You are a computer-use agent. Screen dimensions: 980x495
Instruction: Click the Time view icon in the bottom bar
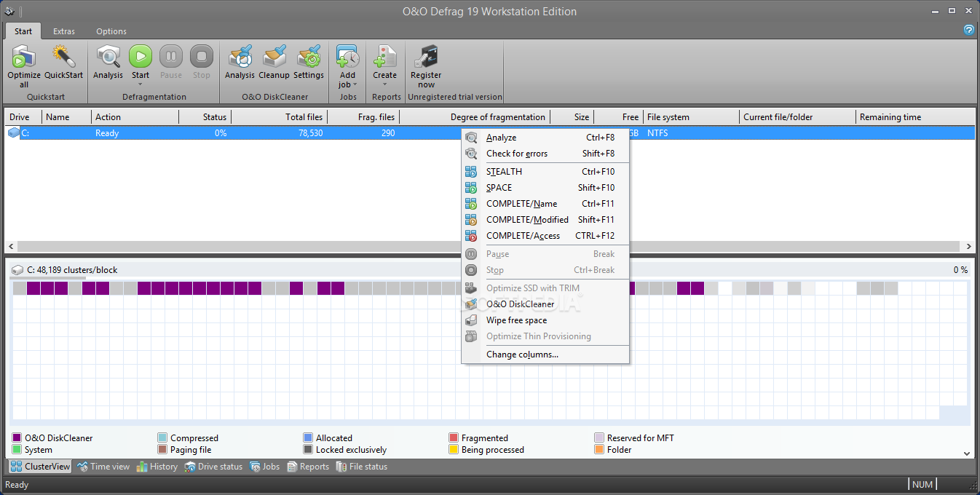pyautogui.click(x=82, y=467)
